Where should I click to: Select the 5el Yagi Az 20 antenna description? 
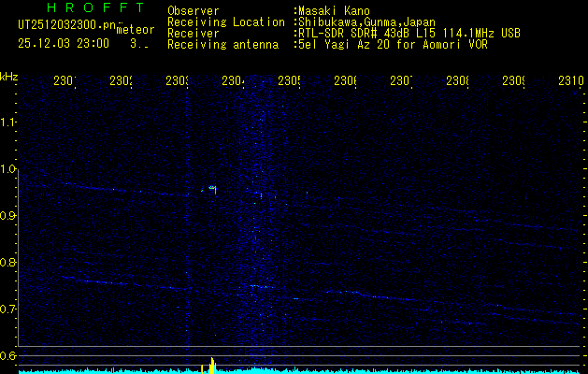pyautogui.click(x=393, y=45)
